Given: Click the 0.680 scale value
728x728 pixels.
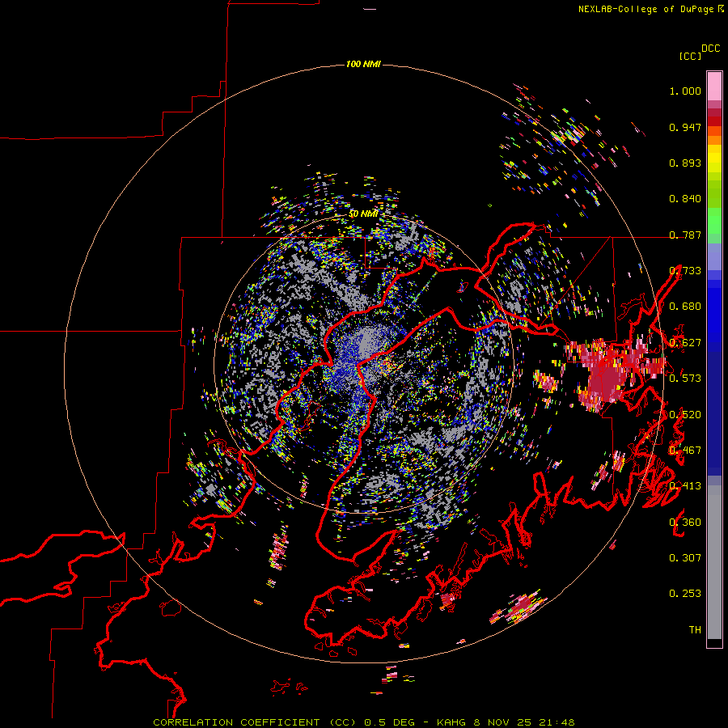Looking at the screenshot, I should point(685,307).
